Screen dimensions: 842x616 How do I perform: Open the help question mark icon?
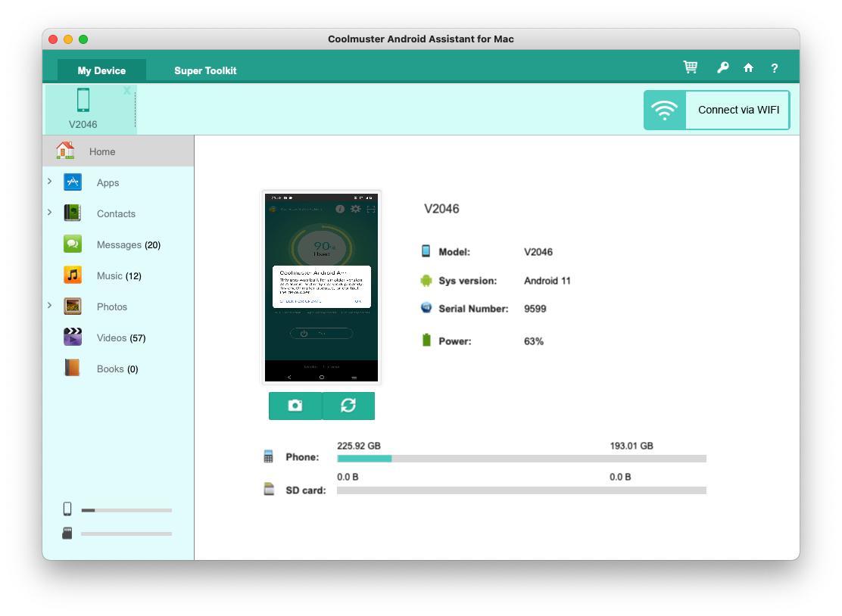775,68
